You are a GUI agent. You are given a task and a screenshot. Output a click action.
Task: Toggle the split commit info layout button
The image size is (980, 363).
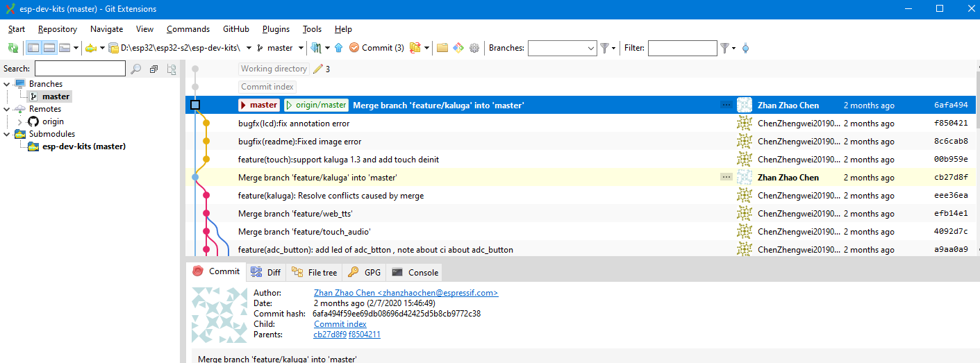[49, 48]
